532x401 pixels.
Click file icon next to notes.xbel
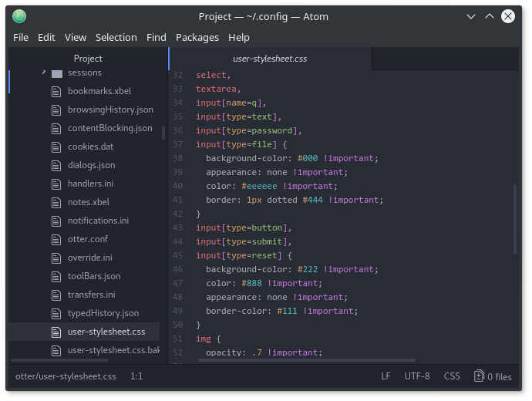click(56, 203)
